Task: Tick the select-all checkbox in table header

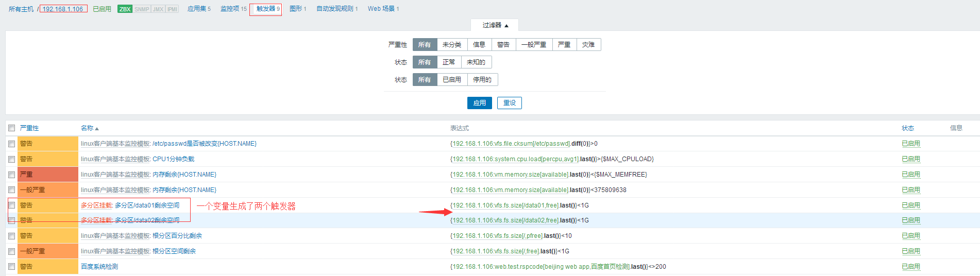Action: (x=11, y=128)
